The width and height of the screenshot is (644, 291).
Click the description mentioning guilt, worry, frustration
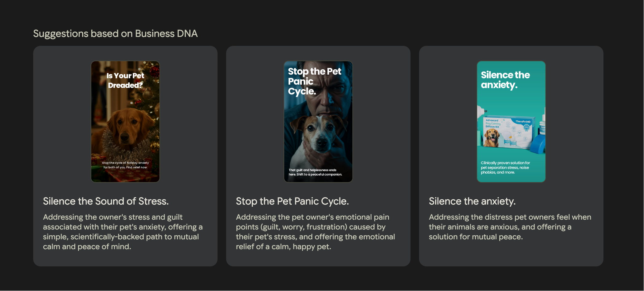click(316, 232)
